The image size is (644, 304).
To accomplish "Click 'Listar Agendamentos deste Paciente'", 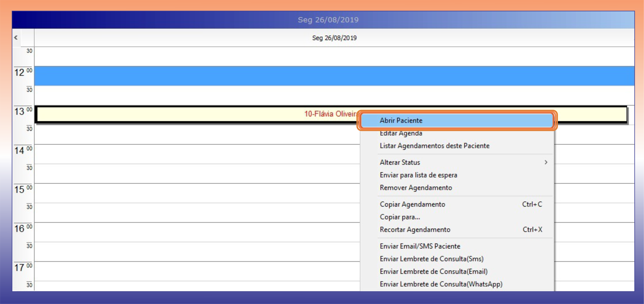I will (x=434, y=146).
